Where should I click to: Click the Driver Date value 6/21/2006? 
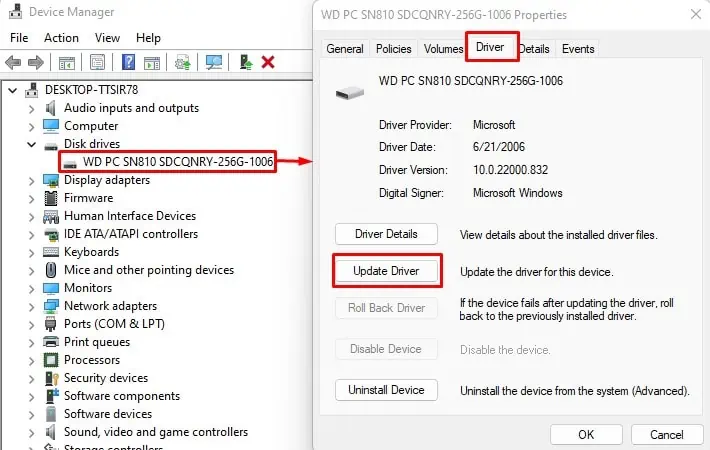499,147
